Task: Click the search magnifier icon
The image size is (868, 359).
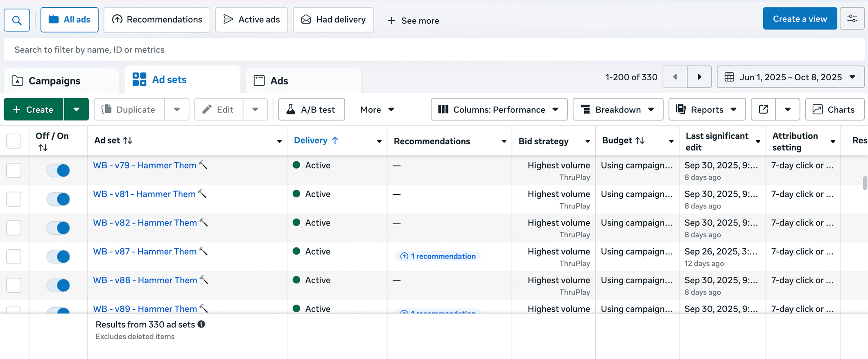Action: [x=17, y=20]
